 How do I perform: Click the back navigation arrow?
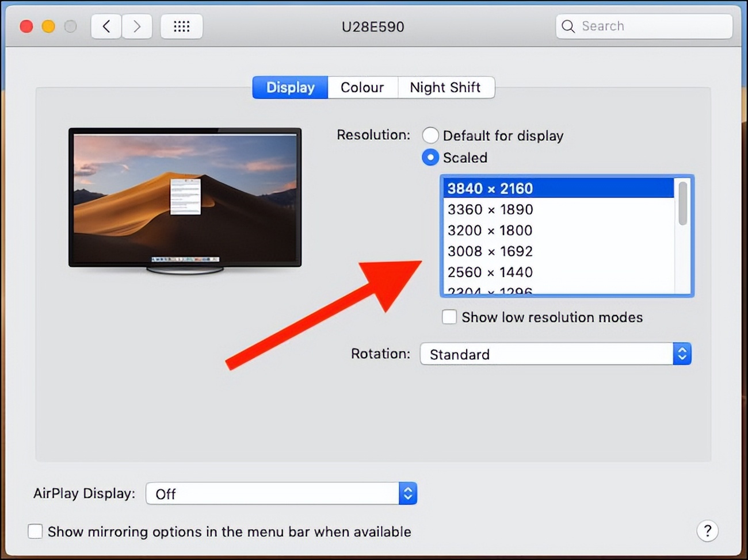coord(106,26)
